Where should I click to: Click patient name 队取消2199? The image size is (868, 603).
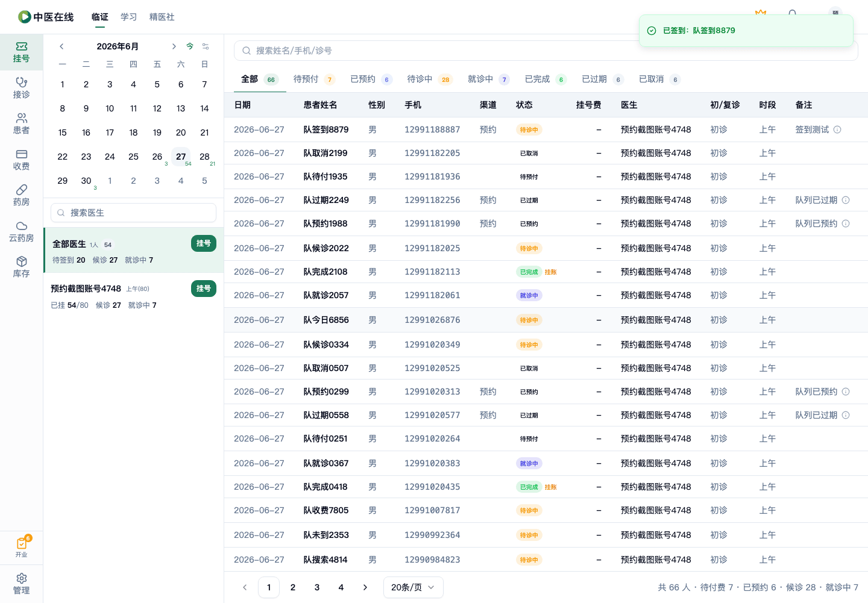coord(325,153)
